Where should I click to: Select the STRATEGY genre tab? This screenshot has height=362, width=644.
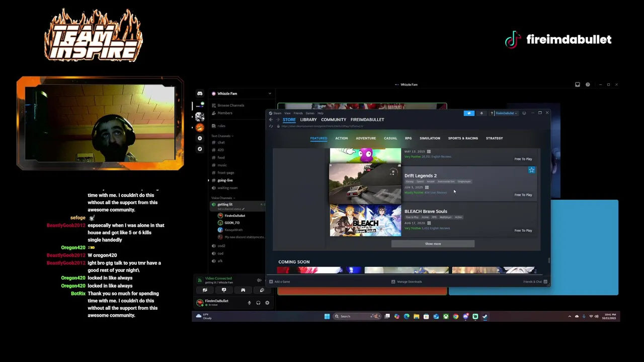(x=495, y=138)
